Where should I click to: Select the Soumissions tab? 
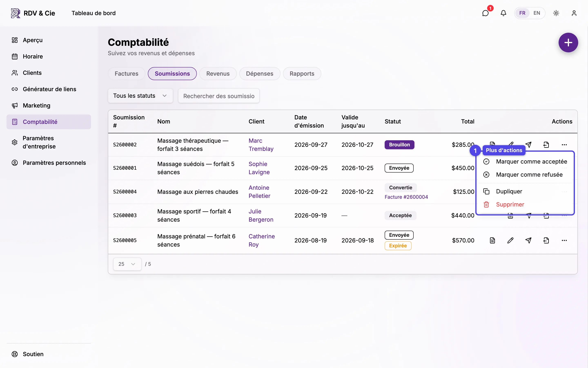click(x=172, y=74)
